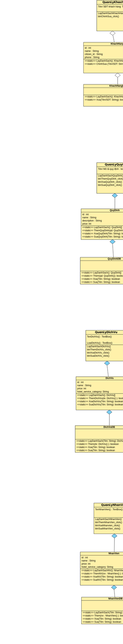This screenshot has width=123, height=644.
Task: Click LoaiDichVu() : TextBox() field
Action: coord(99,343)
